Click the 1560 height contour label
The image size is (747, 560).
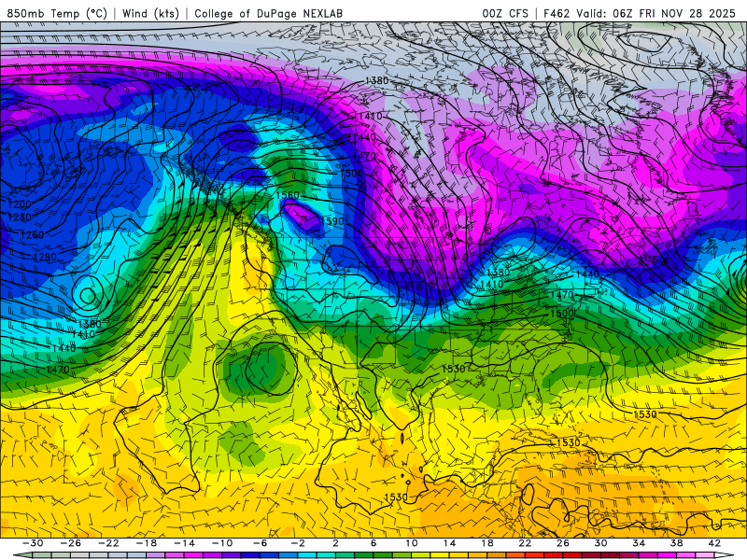[288, 195]
